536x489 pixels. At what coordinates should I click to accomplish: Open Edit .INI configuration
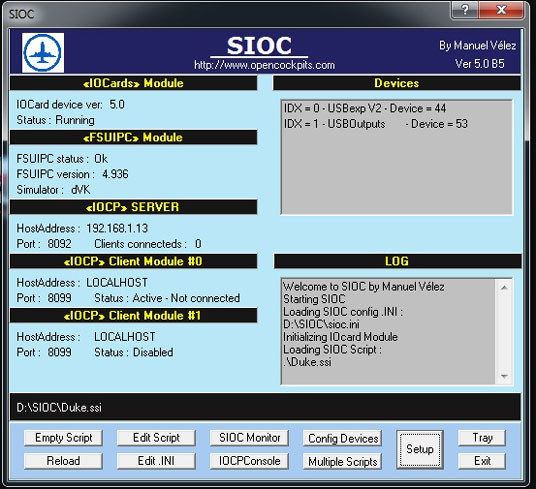pos(156,461)
